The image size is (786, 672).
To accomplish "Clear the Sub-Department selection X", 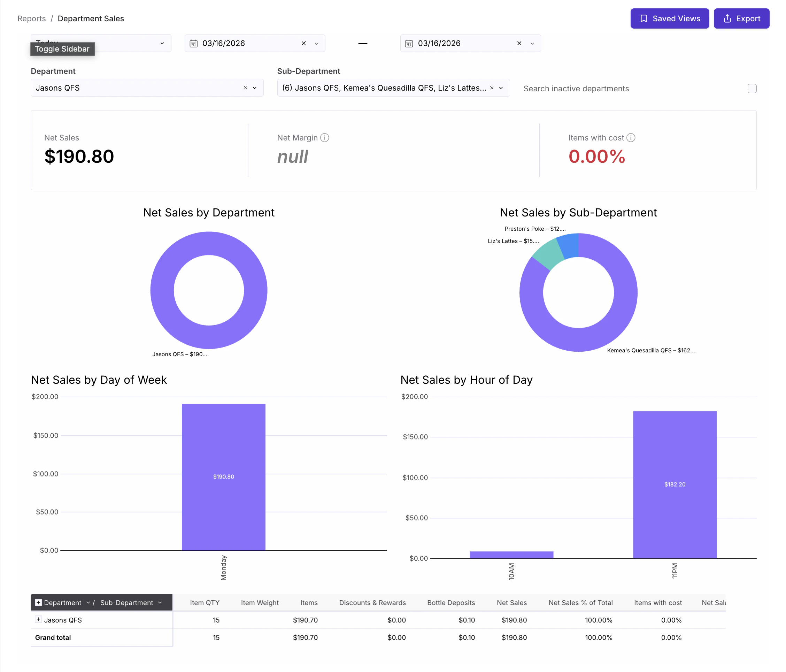I will (492, 87).
